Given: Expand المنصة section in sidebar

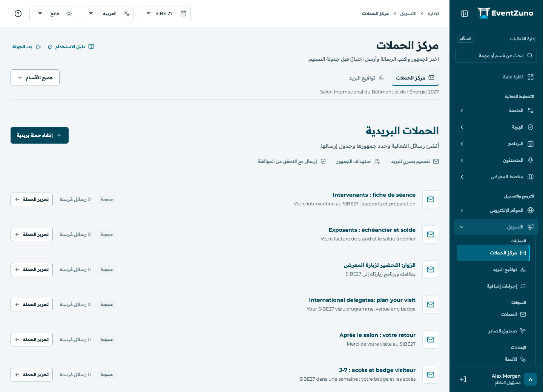Looking at the screenshot, I should tap(496, 110).
